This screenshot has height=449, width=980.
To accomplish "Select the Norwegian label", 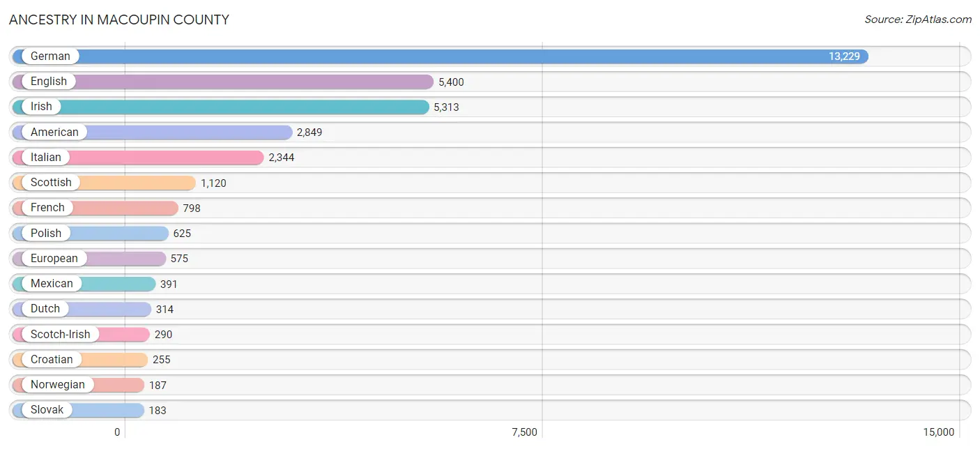I will [58, 385].
